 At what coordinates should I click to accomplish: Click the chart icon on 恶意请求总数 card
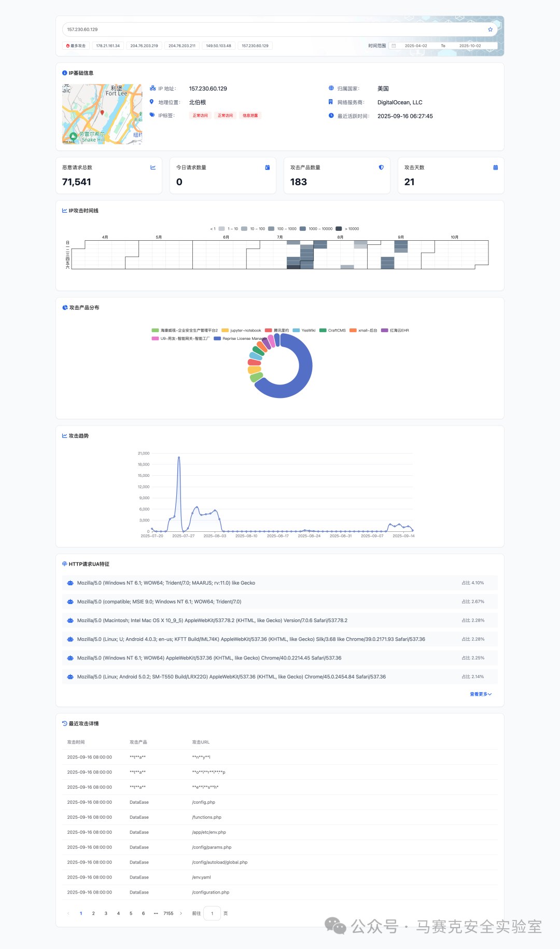pyautogui.click(x=153, y=168)
